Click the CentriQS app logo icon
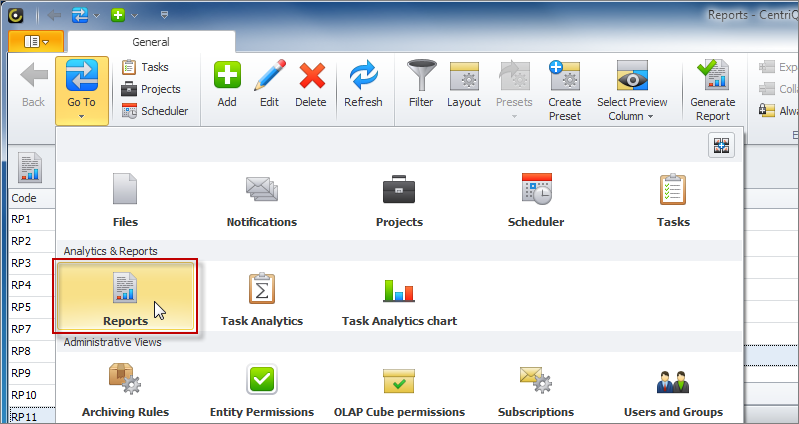 coord(16,15)
